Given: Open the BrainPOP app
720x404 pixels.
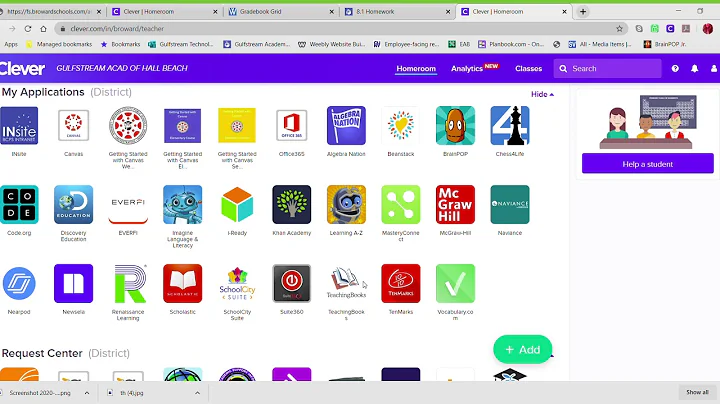Looking at the screenshot, I should point(456,125).
